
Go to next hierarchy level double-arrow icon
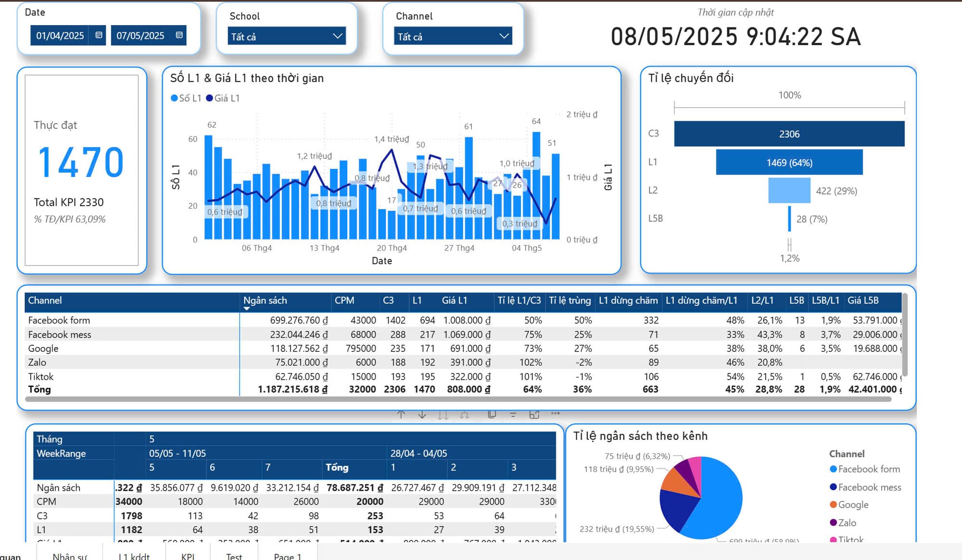443,414
